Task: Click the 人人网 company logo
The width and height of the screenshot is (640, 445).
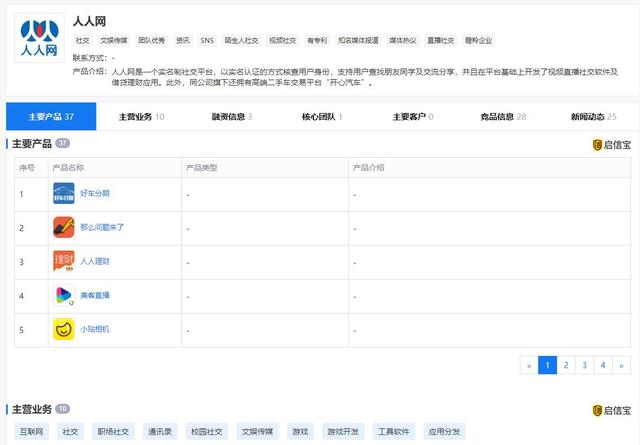Action: [x=40, y=38]
